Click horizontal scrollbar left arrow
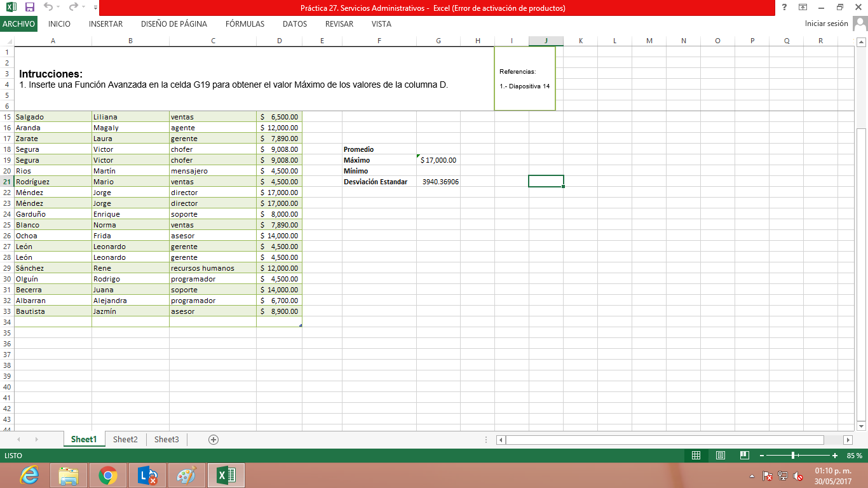 501,440
